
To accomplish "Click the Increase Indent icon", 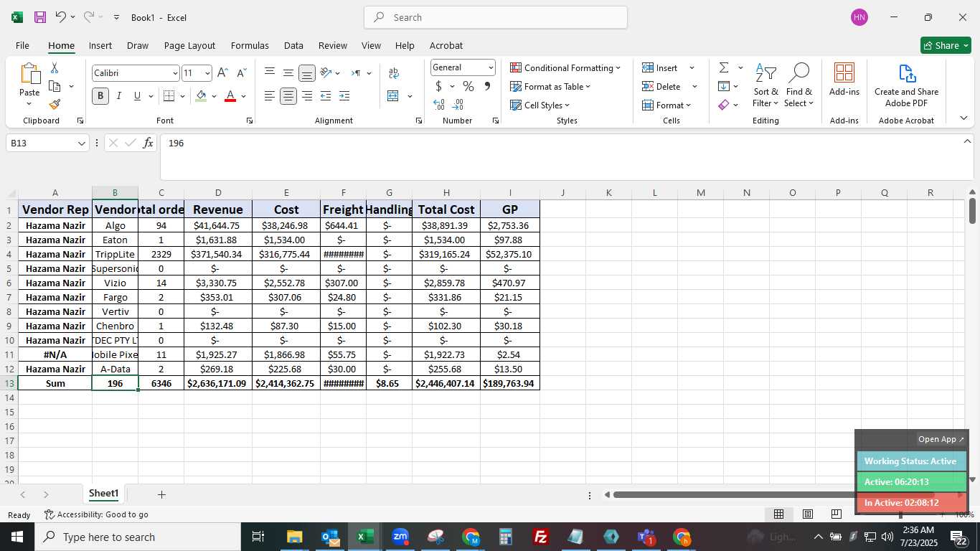I will click(x=344, y=95).
